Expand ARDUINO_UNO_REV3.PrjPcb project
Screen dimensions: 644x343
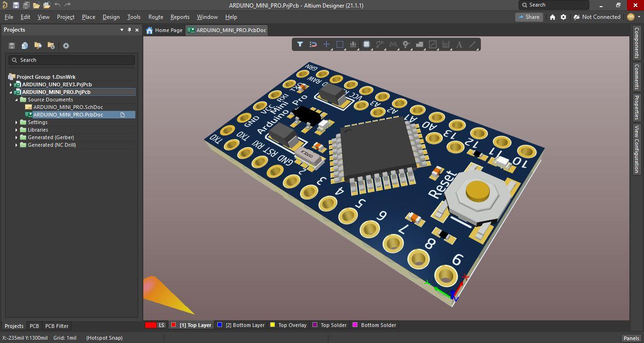pyautogui.click(x=11, y=84)
